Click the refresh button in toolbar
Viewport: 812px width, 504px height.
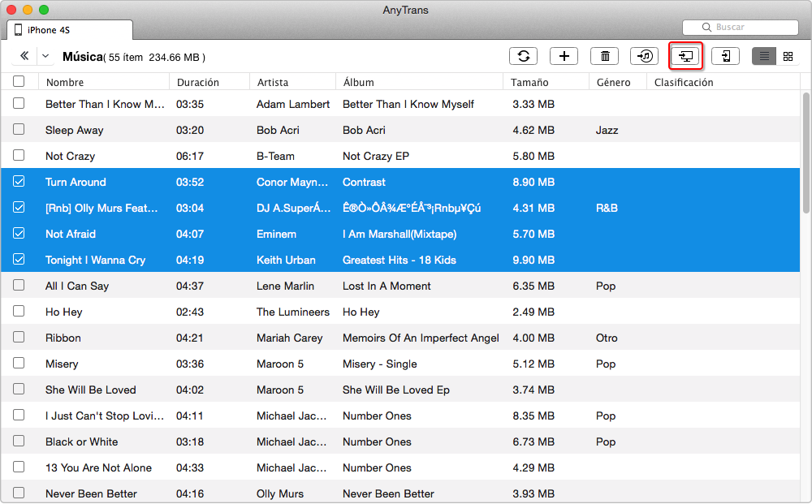point(523,56)
